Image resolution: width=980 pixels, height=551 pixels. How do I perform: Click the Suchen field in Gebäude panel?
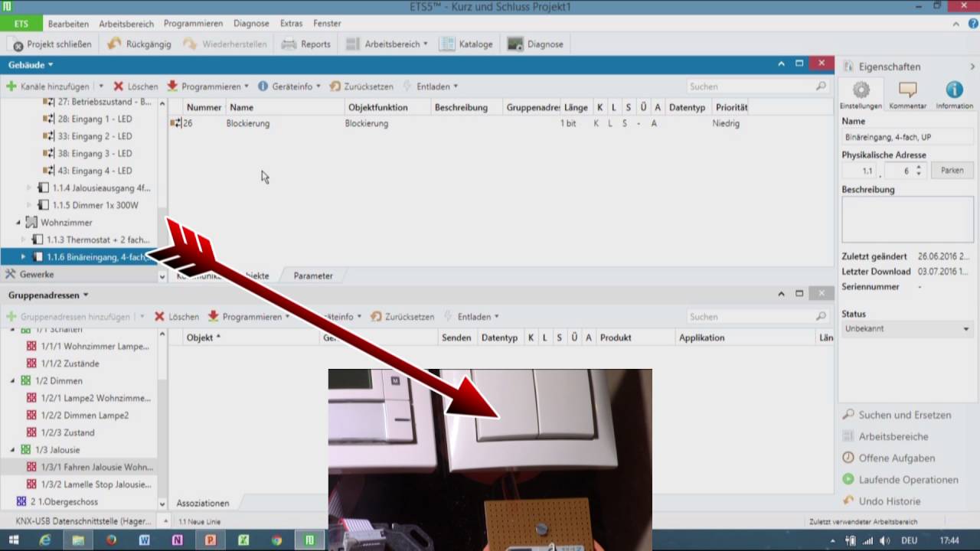tap(757, 86)
